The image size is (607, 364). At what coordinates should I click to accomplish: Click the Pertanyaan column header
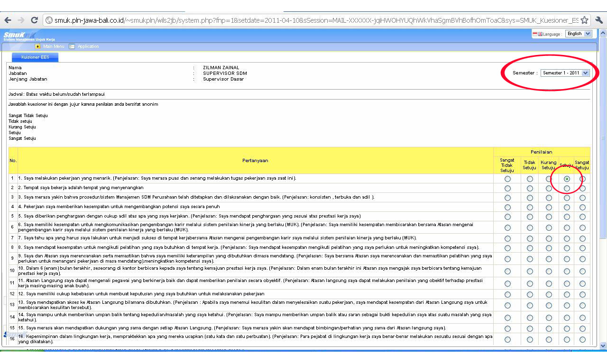[256, 161]
